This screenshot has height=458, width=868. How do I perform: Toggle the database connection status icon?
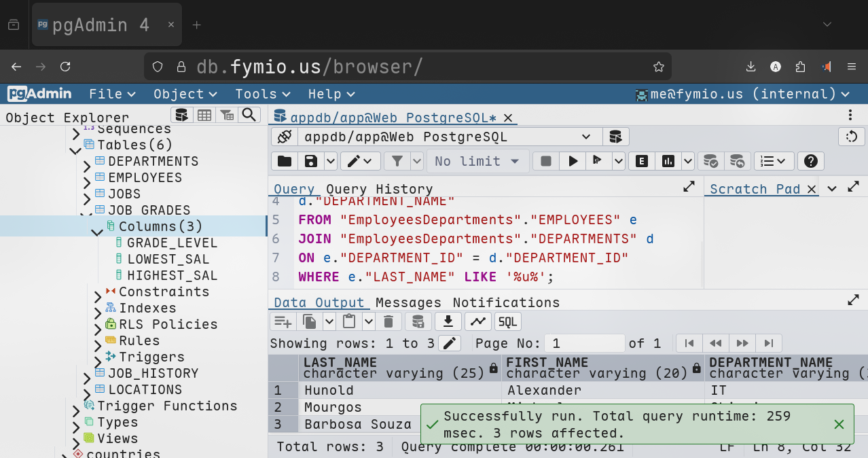tap(284, 137)
